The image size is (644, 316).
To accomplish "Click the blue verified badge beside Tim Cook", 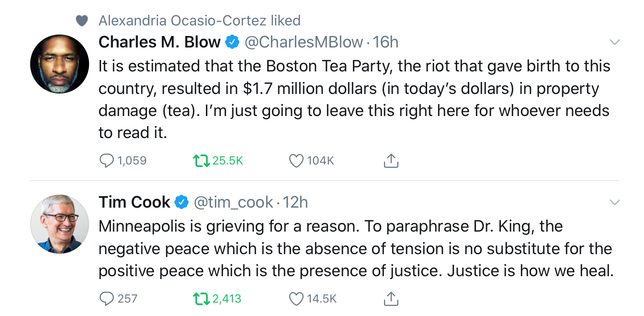I will [x=181, y=202].
